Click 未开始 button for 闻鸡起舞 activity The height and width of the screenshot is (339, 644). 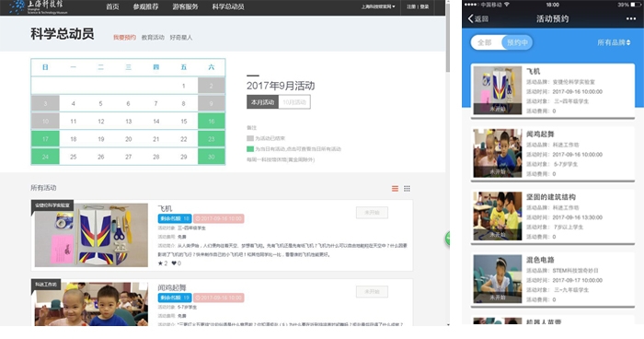pos(372,292)
